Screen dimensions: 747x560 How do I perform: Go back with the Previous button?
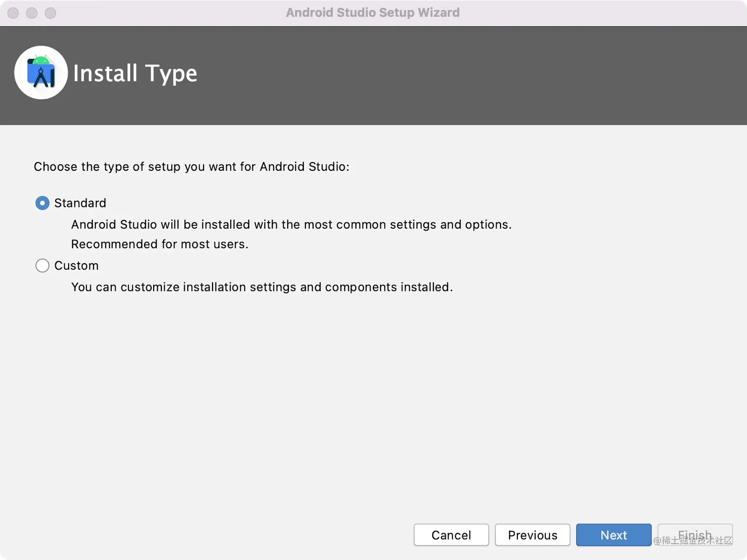(533, 535)
